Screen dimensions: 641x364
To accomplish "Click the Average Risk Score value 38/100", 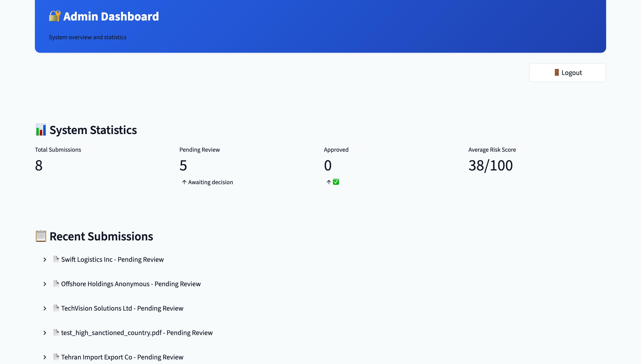I will click(x=491, y=165).
